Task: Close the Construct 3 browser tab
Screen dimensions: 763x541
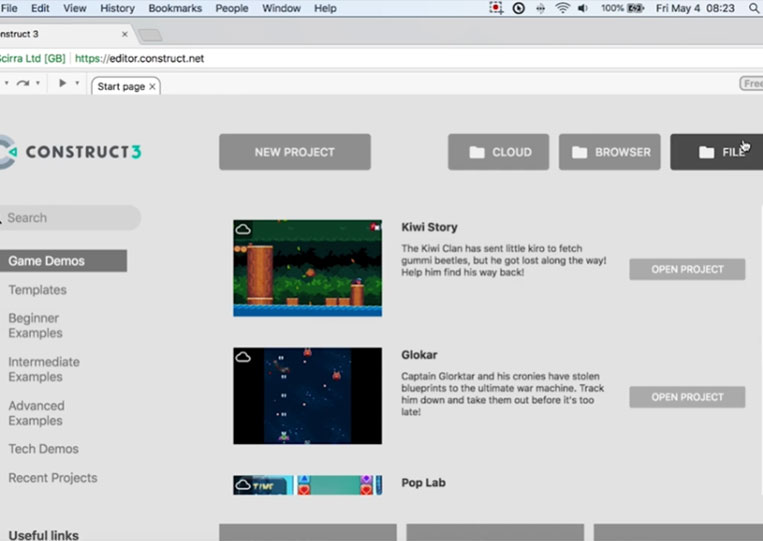Action: pyautogui.click(x=125, y=34)
